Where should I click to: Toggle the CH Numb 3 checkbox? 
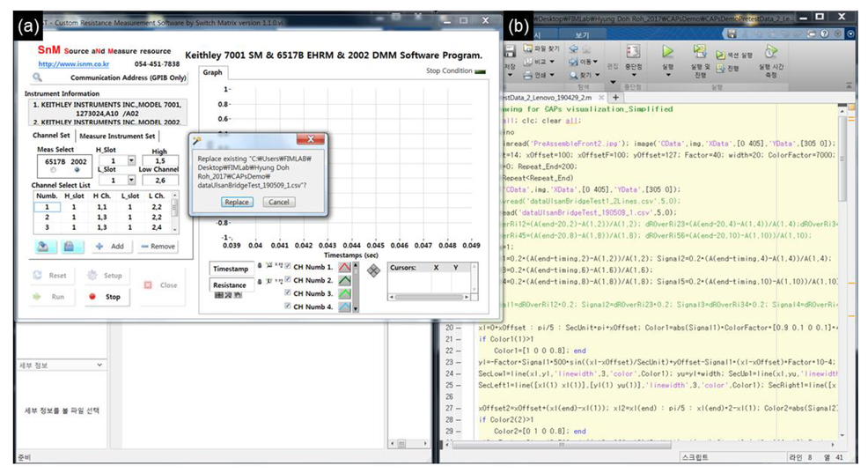(x=288, y=293)
